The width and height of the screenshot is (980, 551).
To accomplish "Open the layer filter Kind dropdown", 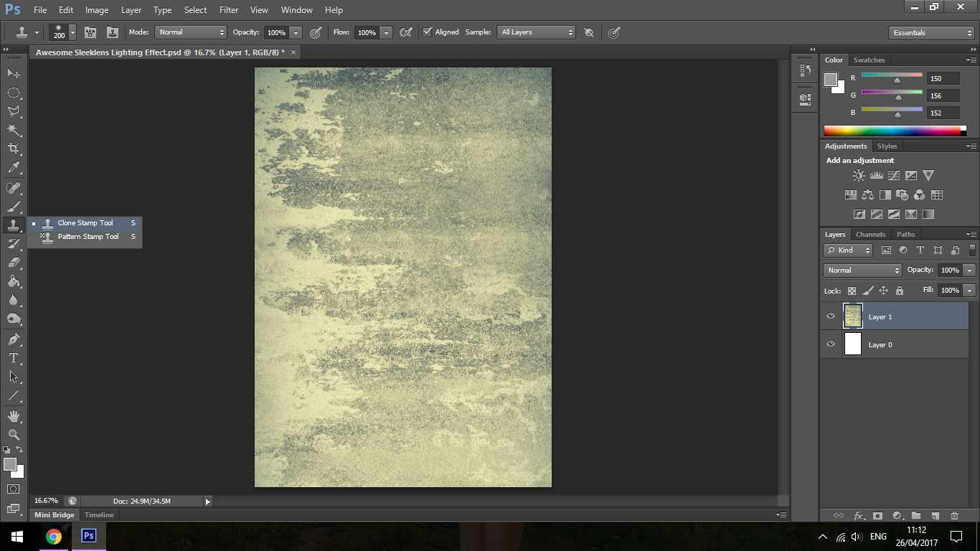I will click(x=848, y=250).
